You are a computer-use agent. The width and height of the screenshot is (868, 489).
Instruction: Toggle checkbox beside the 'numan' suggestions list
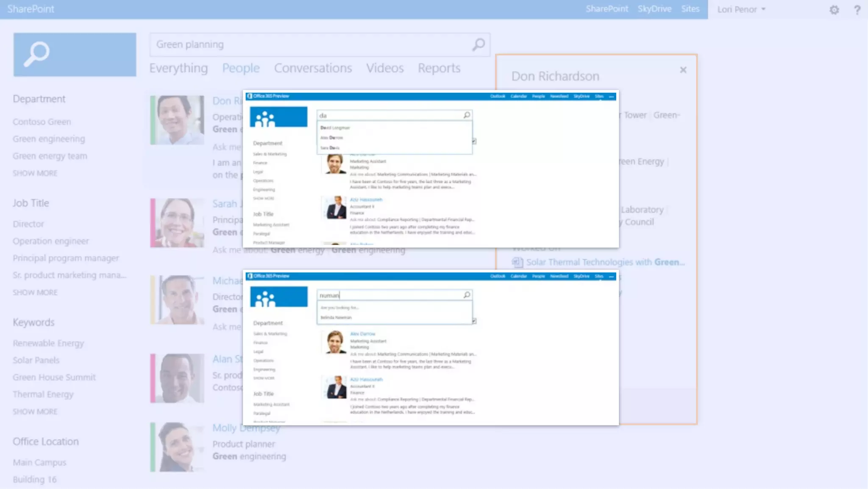pyautogui.click(x=474, y=321)
